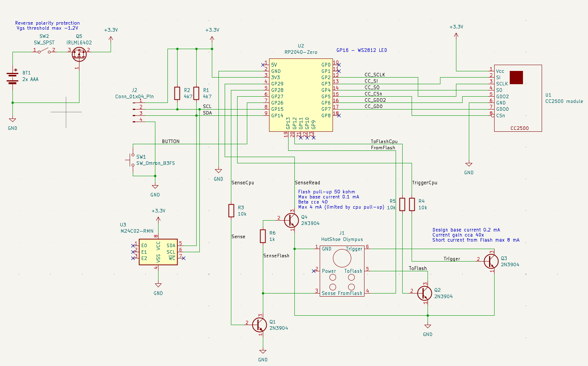Select the U3 M24C02 EEPROM body
Screen dimensions: 588x366
158,252
